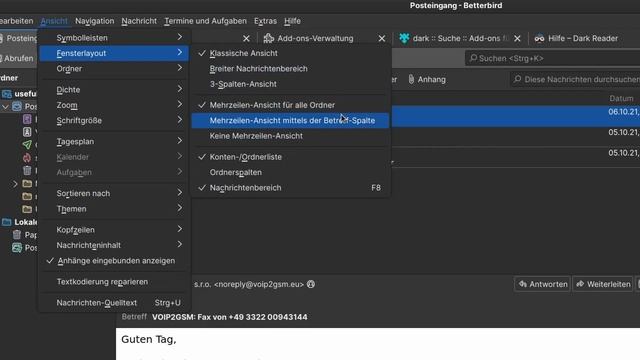
Task: Open the Zoom submenu entry
Action: 114,105
